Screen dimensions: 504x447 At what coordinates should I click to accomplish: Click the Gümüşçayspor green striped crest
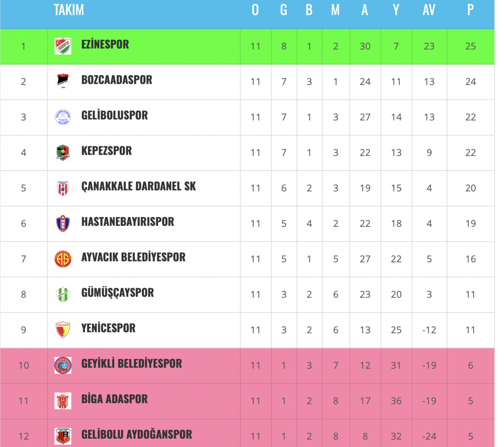(63, 294)
